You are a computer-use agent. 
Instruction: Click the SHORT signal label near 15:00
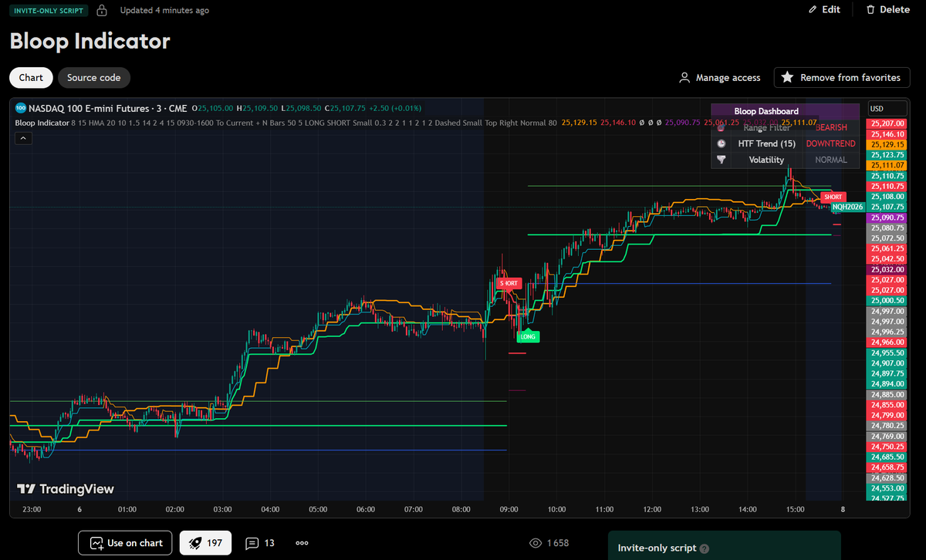[x=833, y=197]
